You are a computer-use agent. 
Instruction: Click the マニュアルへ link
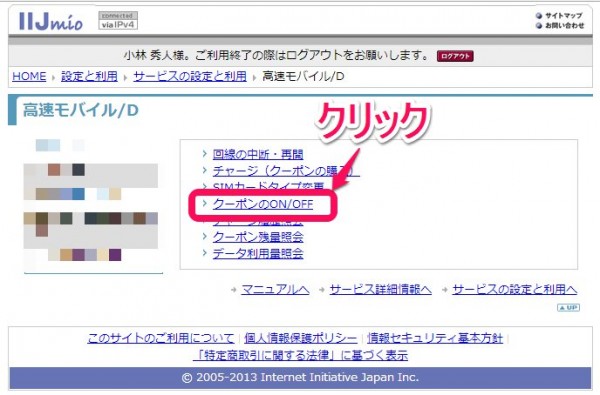275,289
